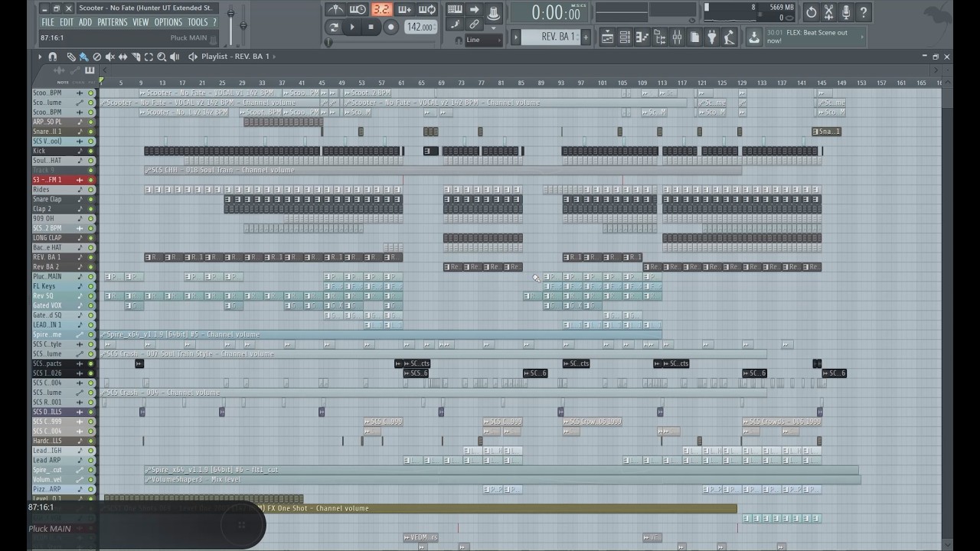Select the Playlist Delete tool
Image resolution: width=980 pixels, height=551 pixels.
point(96,57)
